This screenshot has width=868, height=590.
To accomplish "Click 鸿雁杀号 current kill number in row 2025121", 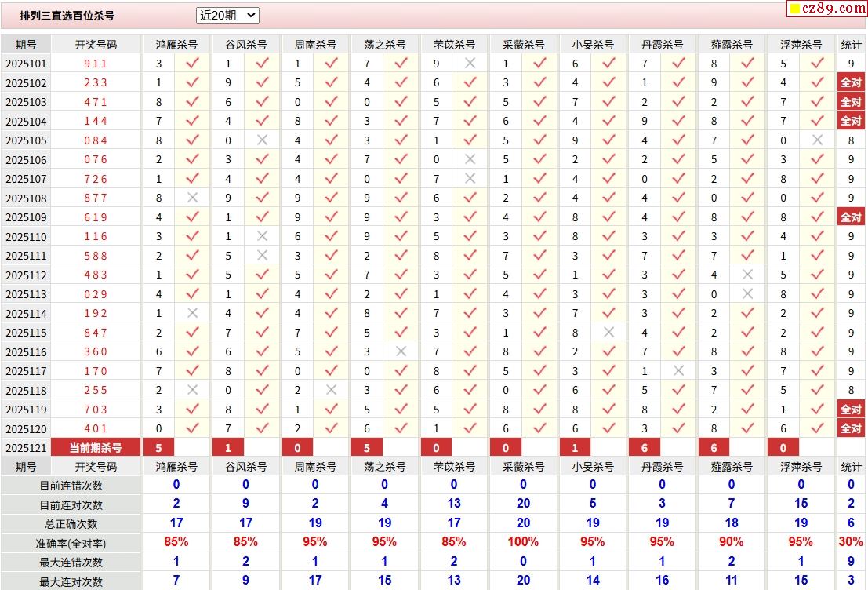I will coord(159,448).
